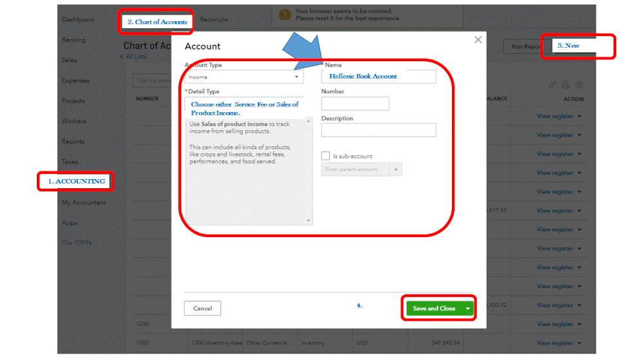Select the Detail Type field

coord(245,108)
